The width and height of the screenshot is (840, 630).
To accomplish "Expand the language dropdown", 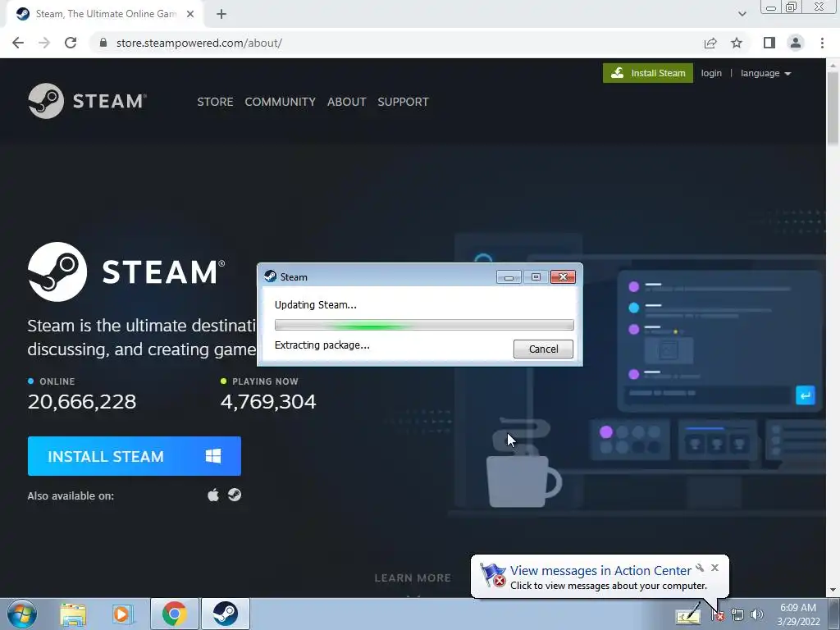I will (766, 73).
